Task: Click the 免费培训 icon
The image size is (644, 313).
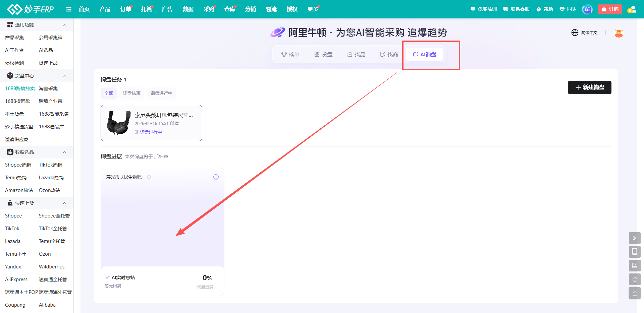Action: pyautogui.click(x=473, y=9)
